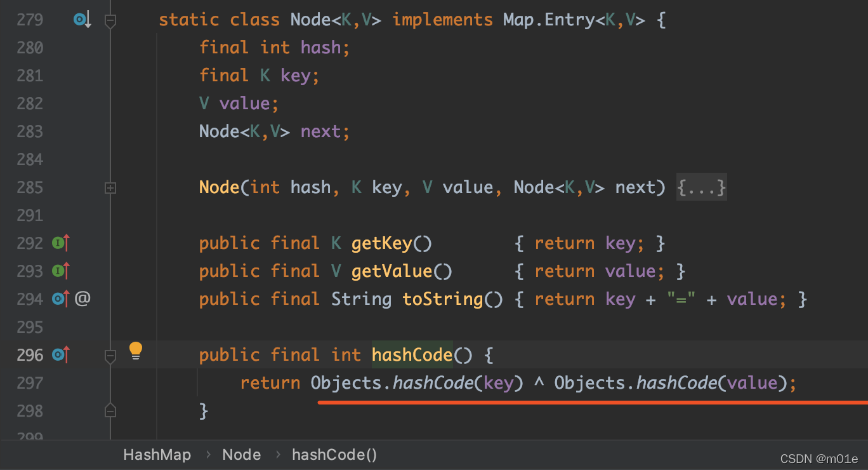Screen dimensions: 868x470
Task: Collapse the Node class fold marker at line 279
Action: pyautogui.click(x=110, y=22)
